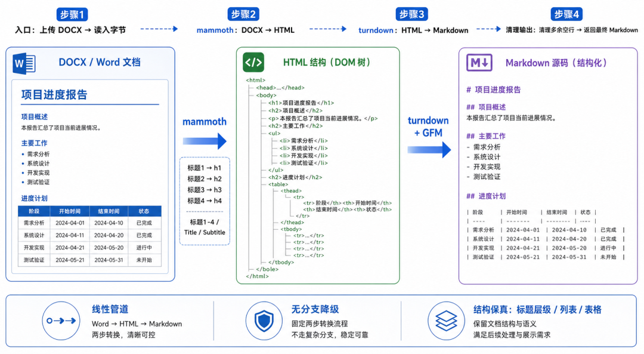644x354 pixels.
Task: Click the mammoth link in step 2
Action: coord(215,30)
